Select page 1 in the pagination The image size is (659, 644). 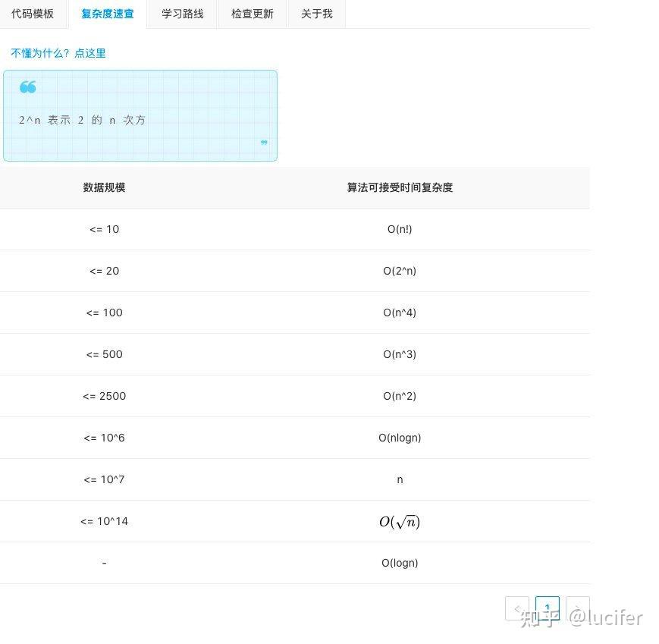coord(547,608)
